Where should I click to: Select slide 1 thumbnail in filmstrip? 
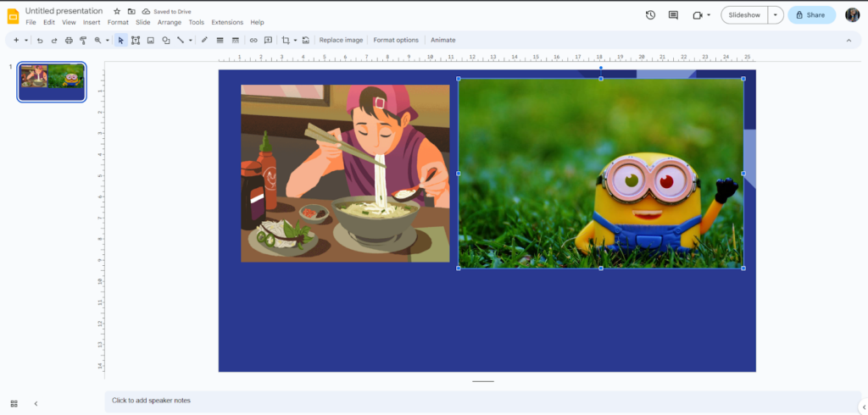pos(53,82)
